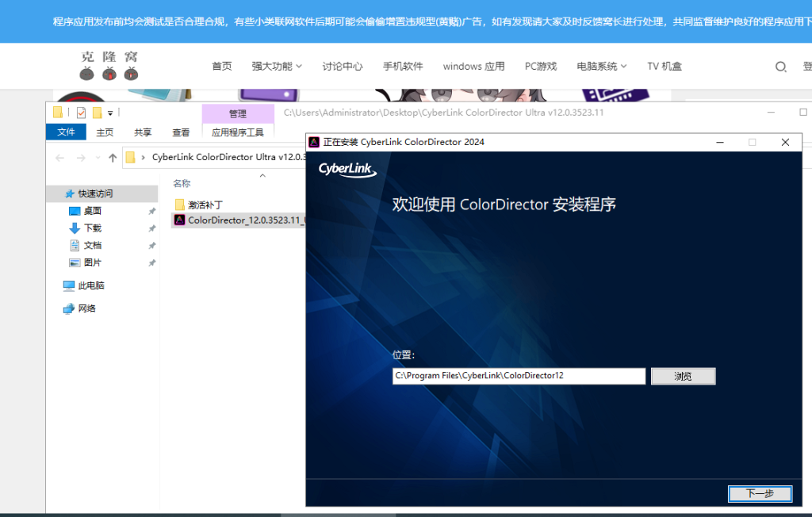Click the CyberLink logo in the installer
The image size is (812, 517).
(347, 170)
